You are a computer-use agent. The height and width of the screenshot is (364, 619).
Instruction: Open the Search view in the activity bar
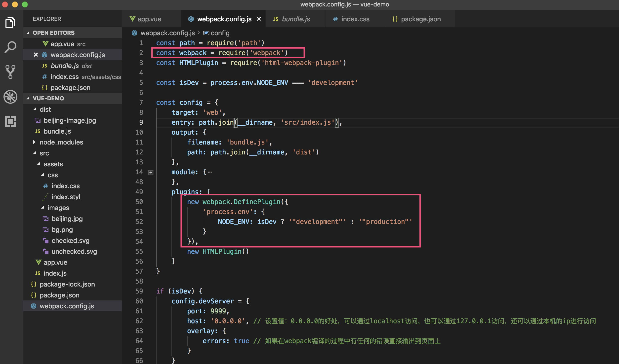click(10, 47)
